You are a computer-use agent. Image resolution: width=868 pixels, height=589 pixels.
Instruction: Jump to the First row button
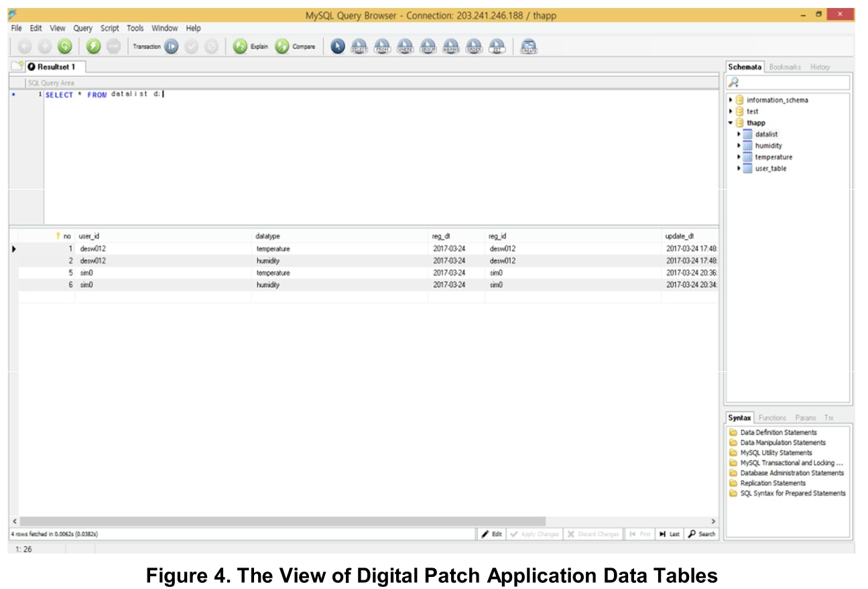(x=639, y=534)
